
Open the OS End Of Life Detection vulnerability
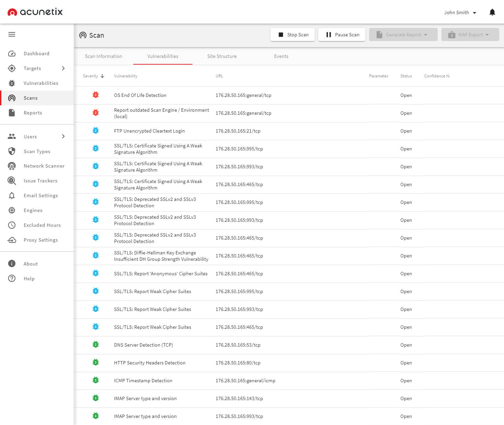coord(140,95)
